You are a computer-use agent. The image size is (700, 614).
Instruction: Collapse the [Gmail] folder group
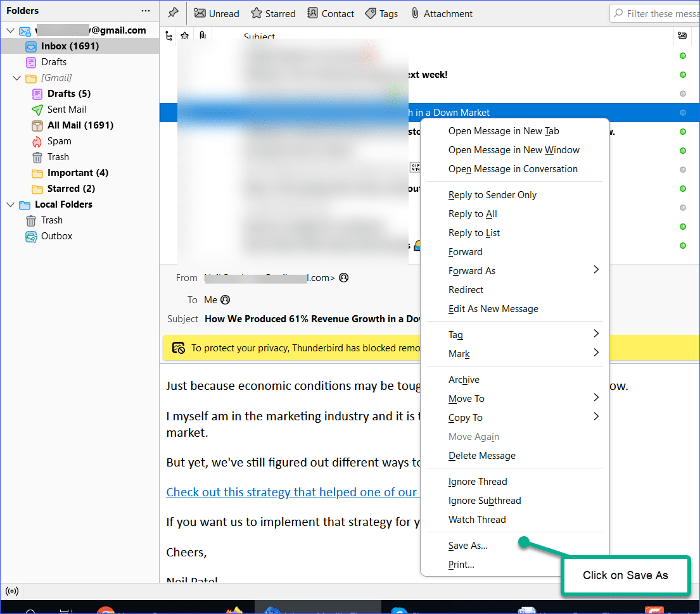pos(16,78)
